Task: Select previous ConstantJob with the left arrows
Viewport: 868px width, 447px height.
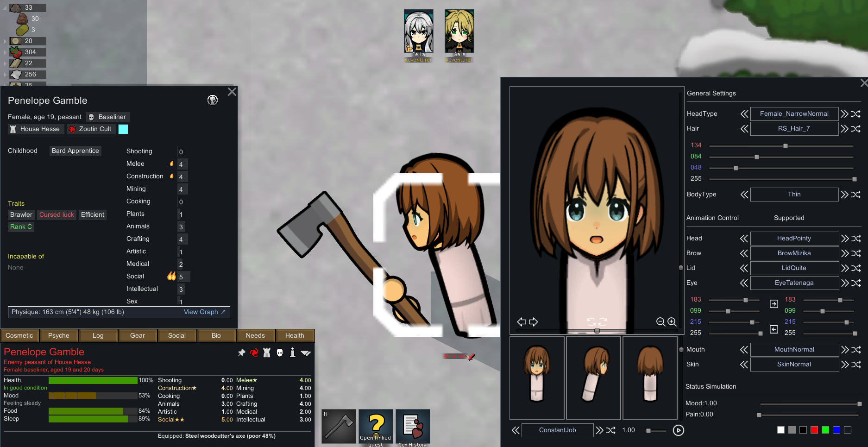Action: [x=516, y=430]
